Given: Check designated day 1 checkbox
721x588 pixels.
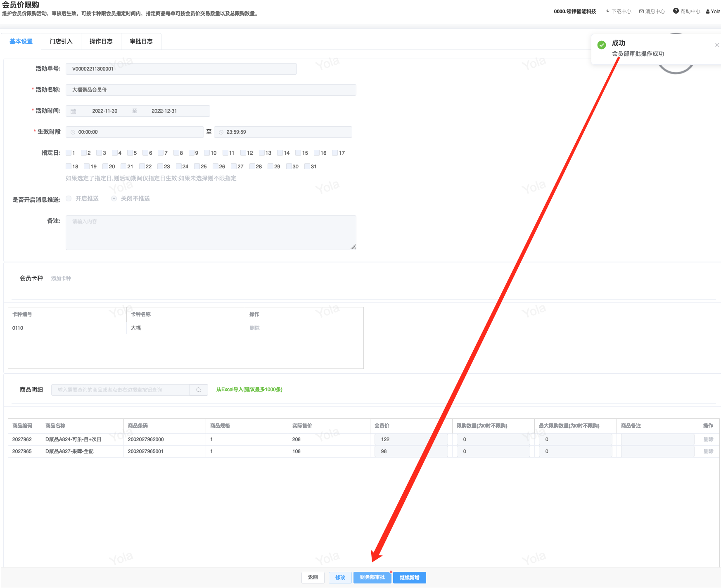Looking at the screenshot, I should 69,153.
